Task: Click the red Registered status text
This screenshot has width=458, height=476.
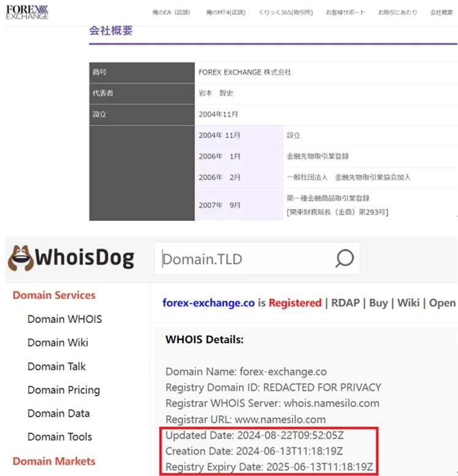Action: click(295, 303)
